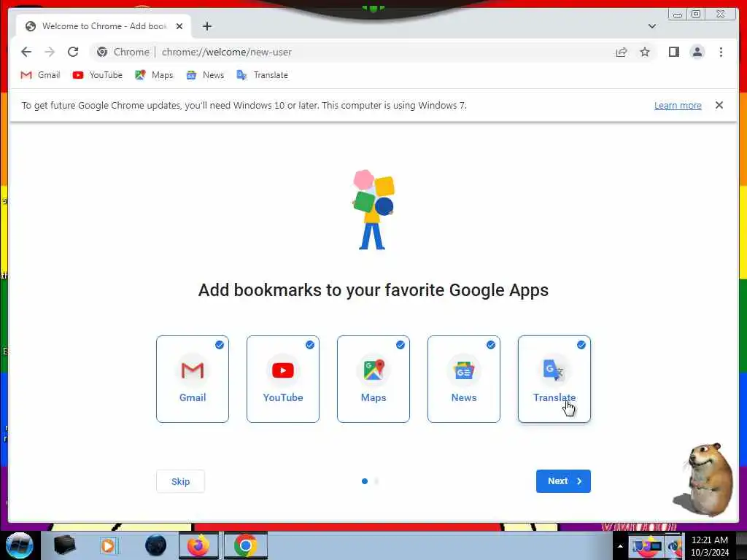The height and width of the screenshot is (560, 747).
Task: Open Firefox from the taskbar
Action: click(198, 545)
